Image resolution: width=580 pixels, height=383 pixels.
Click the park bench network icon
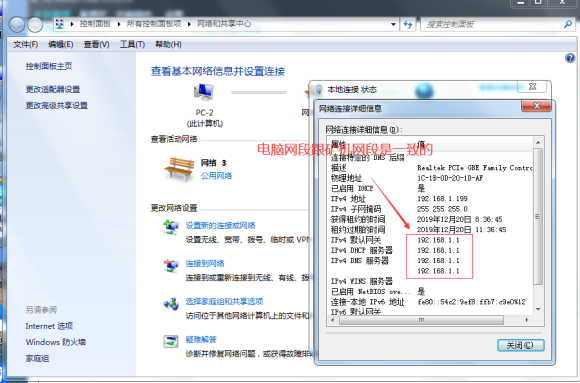pos(180,169)
